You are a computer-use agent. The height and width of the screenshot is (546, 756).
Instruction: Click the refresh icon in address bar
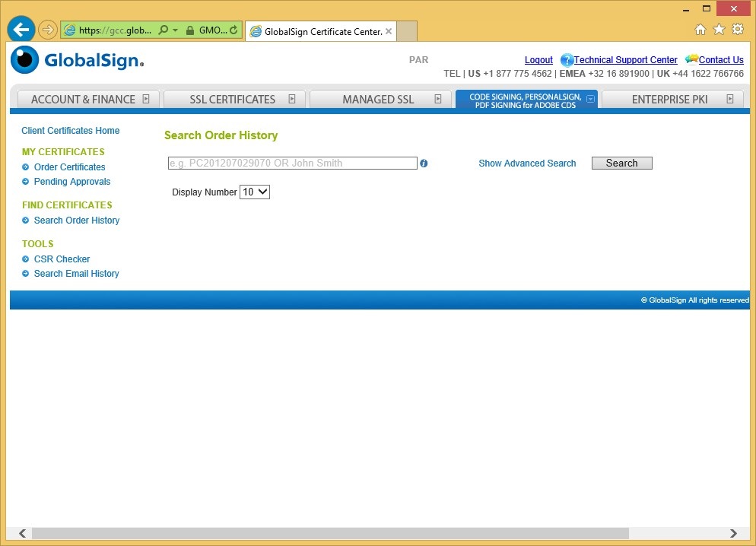(233, 30)
